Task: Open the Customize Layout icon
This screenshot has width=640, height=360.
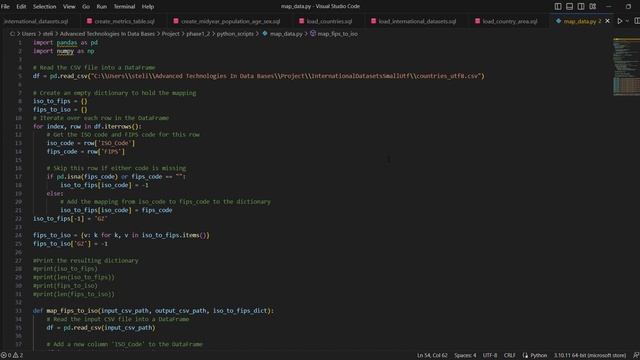Action: point(593,7)
